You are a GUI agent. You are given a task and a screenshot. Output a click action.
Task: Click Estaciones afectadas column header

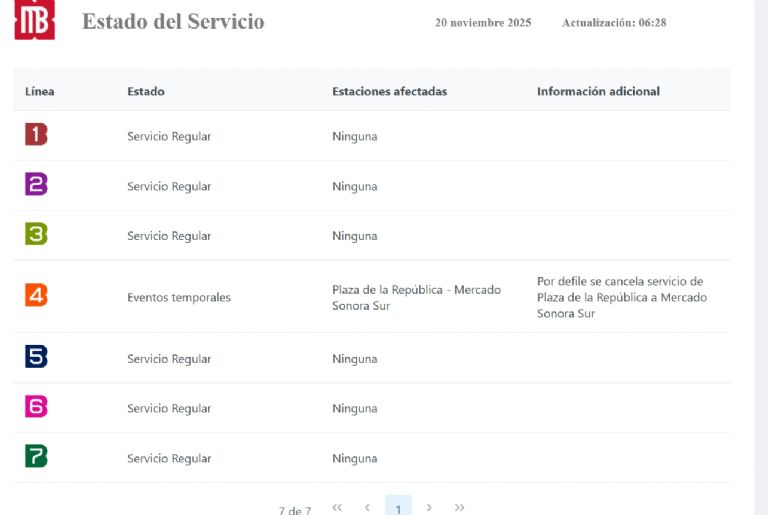coord(389,91)
